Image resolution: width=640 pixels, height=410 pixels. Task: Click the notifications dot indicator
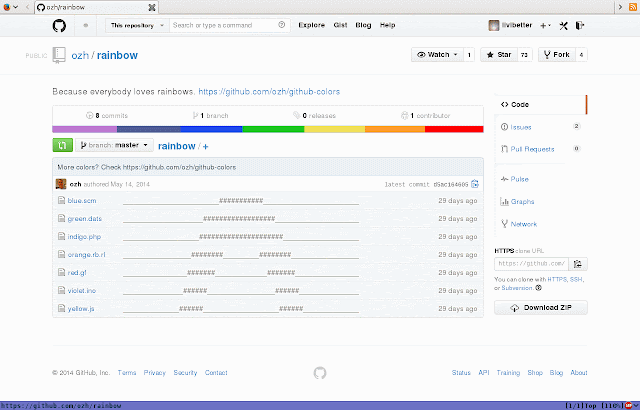[x=86, y=25]
